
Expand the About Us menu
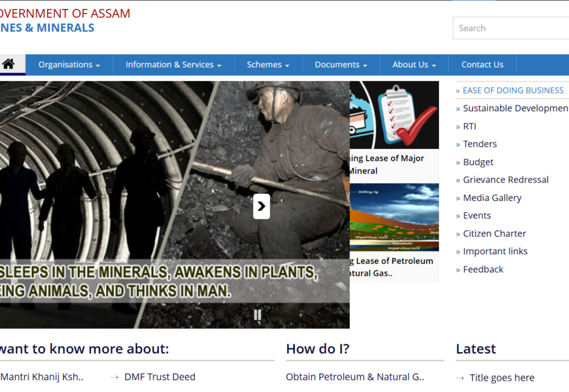coord(414,65)
